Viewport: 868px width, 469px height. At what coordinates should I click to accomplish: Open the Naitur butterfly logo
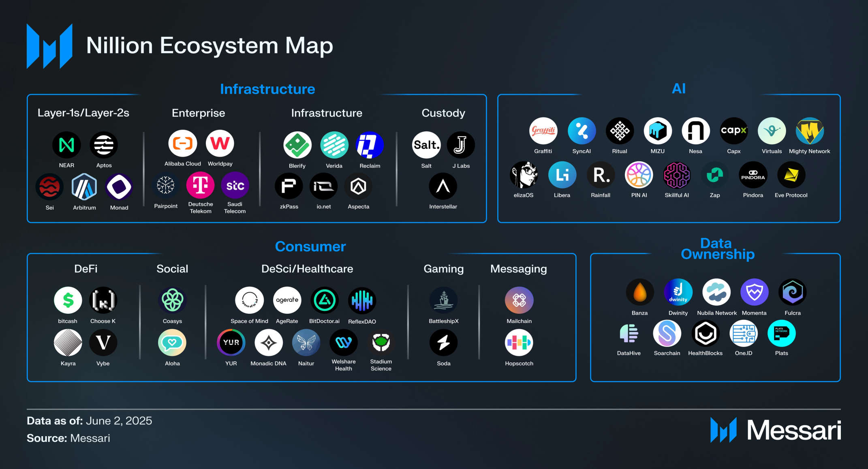coord(306,343)
